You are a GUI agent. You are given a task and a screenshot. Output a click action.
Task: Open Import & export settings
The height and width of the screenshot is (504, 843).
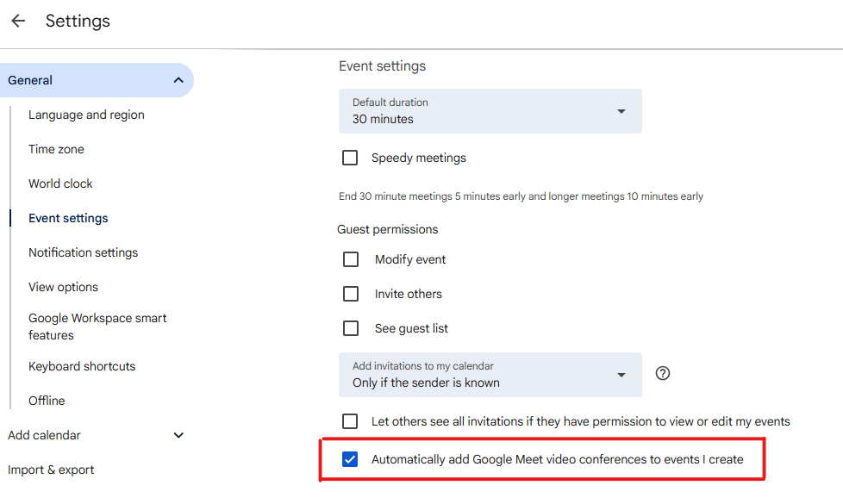click(51, 470)
